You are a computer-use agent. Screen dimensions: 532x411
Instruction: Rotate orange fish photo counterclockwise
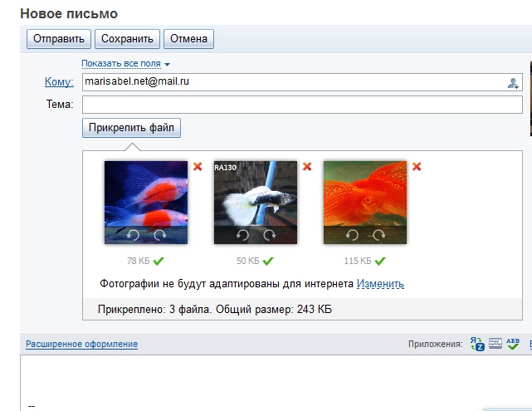coord(352,235)
